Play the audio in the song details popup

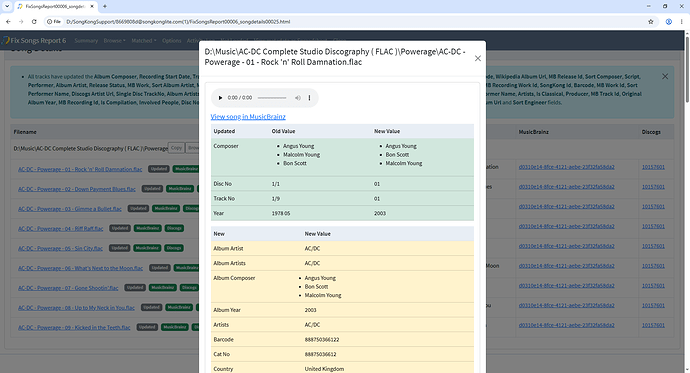(220, 98)
